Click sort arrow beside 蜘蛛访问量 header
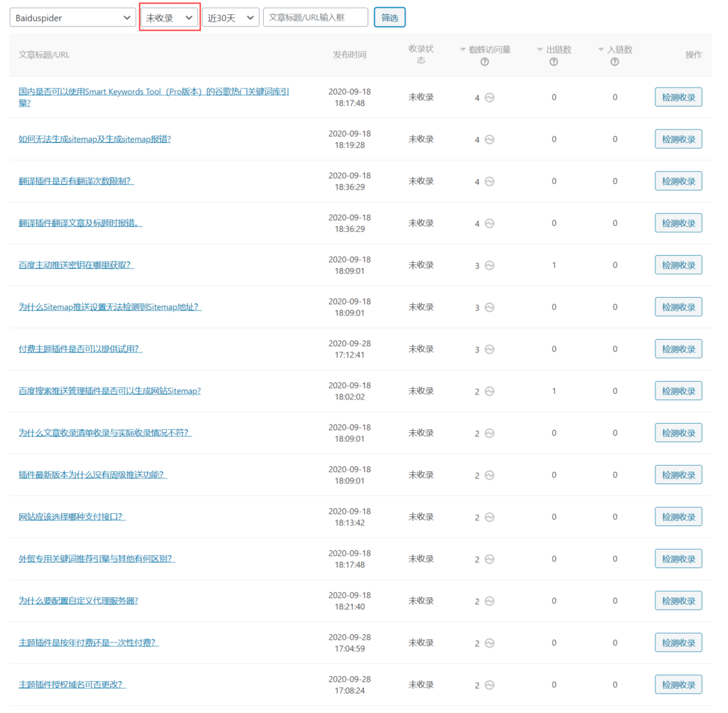 463,50
